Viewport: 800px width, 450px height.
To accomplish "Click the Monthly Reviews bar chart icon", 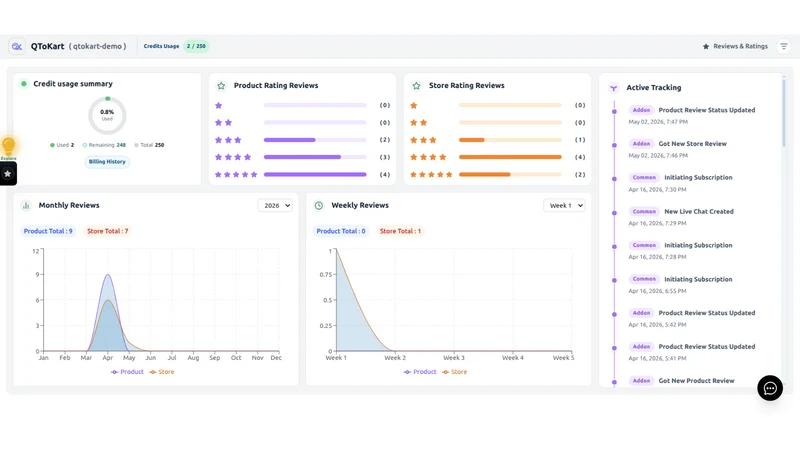I will click(26, 206).
